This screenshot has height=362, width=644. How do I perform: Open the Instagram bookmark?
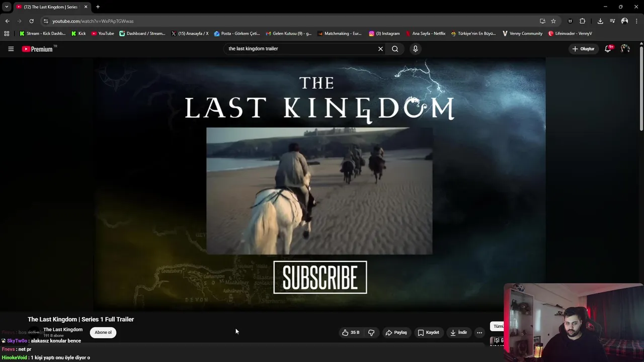tap(384, 34)
